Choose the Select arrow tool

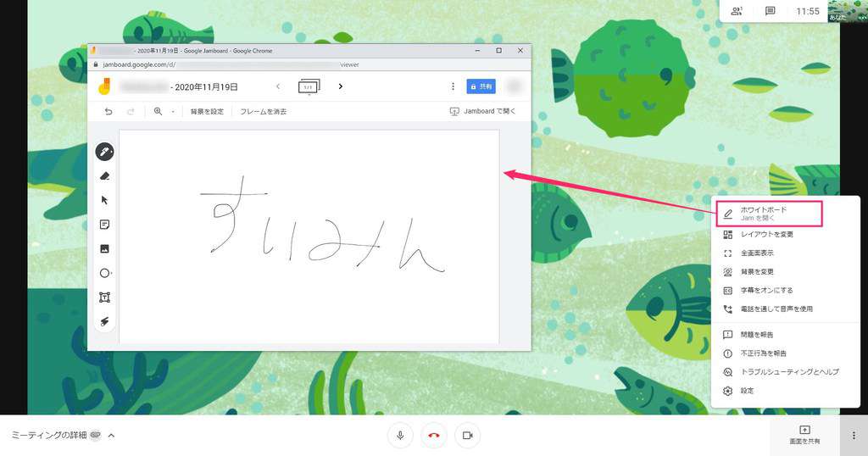[104, 200]
